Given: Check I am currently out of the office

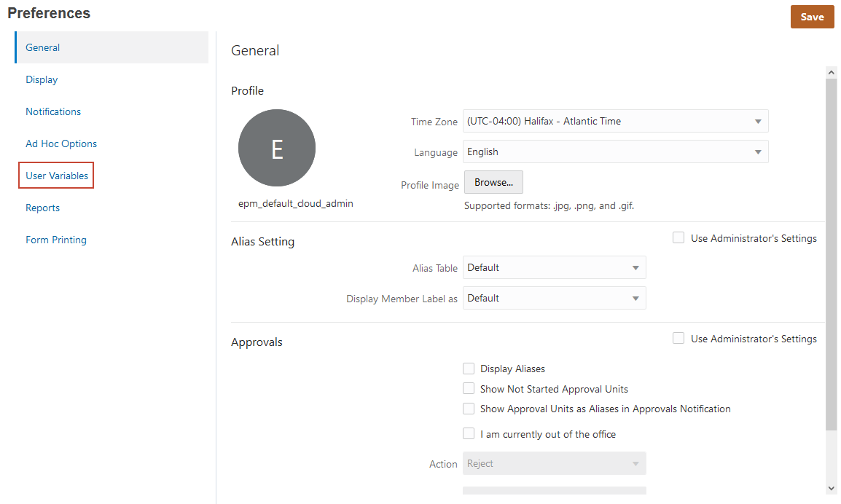Looking at the screenshot, I should 469,433.
